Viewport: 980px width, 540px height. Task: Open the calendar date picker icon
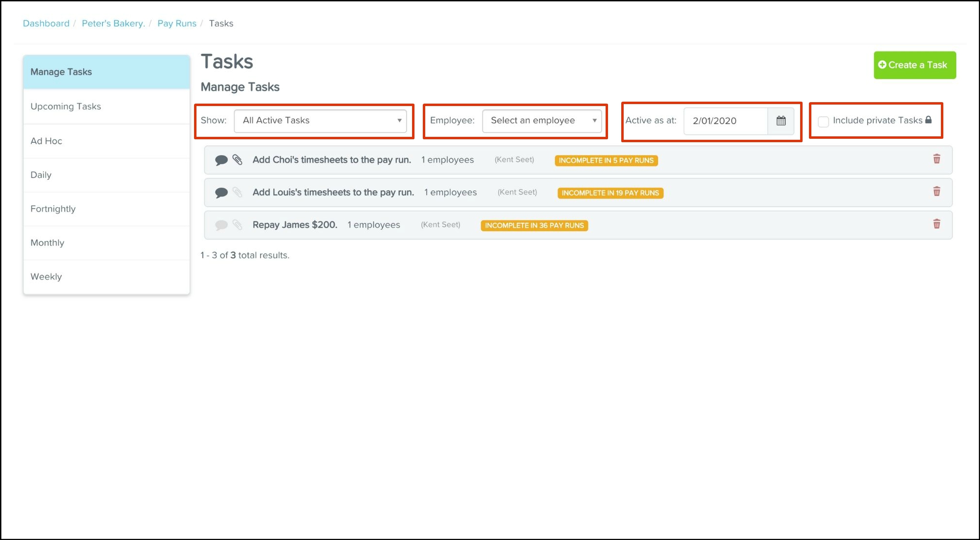click(x=781, y=121)
